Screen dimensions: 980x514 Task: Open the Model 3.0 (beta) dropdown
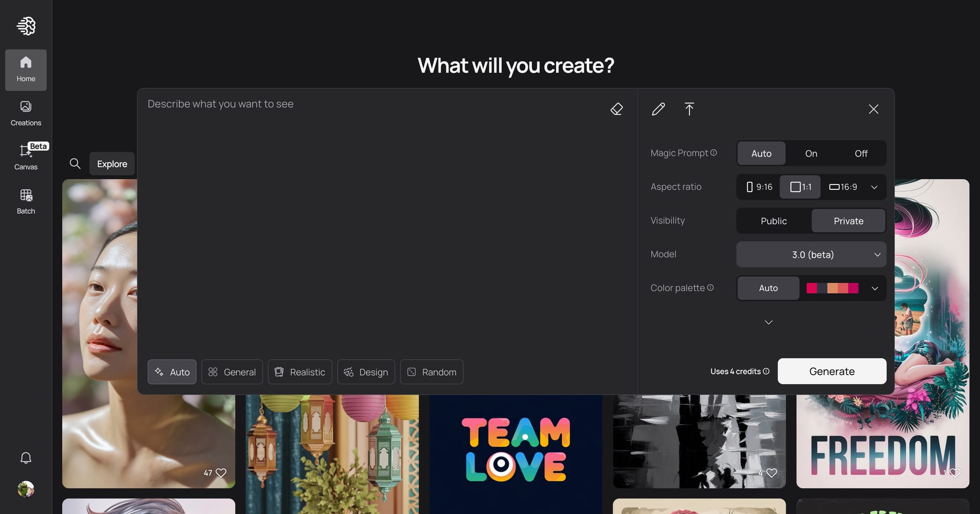(x=811, y=255)
